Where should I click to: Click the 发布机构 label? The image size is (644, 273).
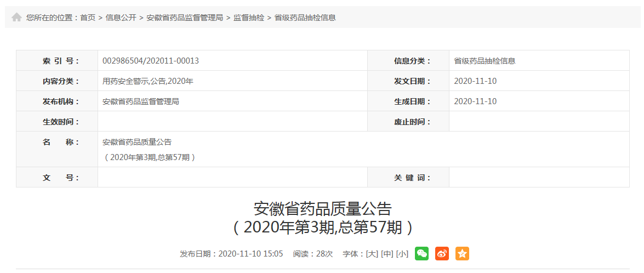click(x=61, y=101)
